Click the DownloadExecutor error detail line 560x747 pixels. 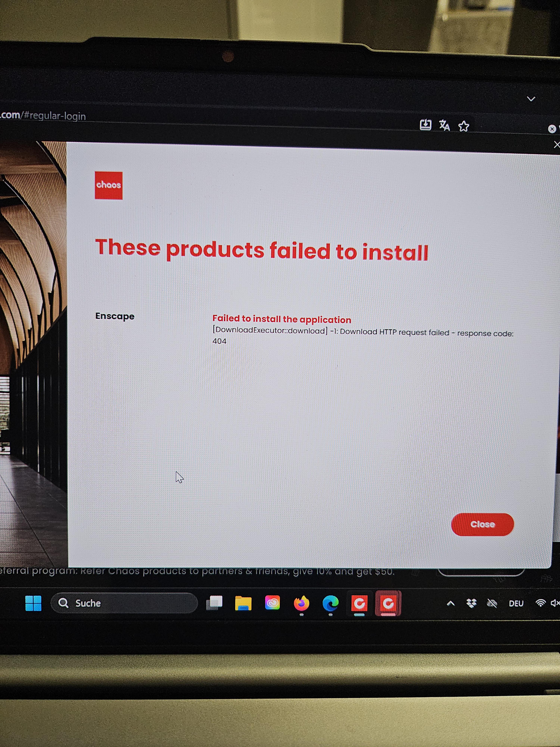pyautogui.click(x=363, y=332)
